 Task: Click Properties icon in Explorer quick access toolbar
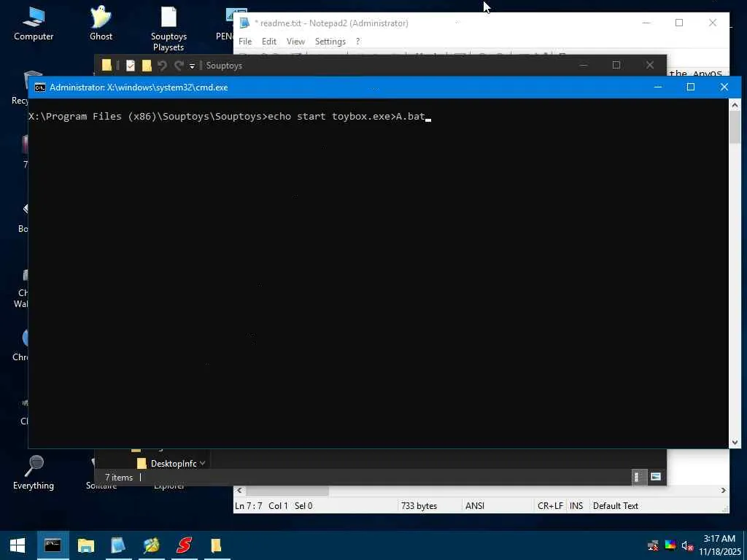(131, 65)
